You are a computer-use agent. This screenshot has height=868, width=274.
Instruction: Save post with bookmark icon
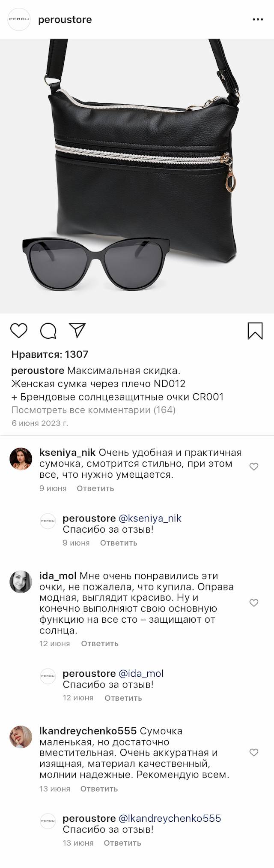[255, 331]
